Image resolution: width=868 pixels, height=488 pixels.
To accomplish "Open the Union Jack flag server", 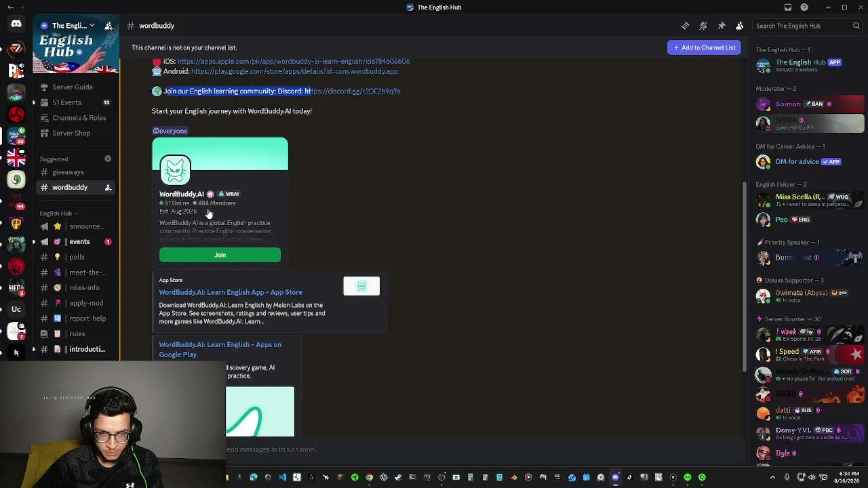I will tap(16, 157).
